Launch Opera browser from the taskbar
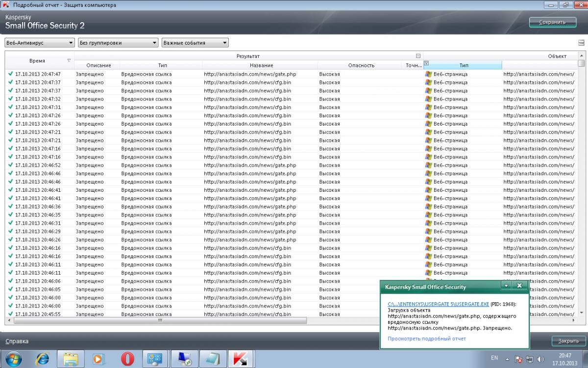Viewport: 588px width, 368px height. coord(127,359)
